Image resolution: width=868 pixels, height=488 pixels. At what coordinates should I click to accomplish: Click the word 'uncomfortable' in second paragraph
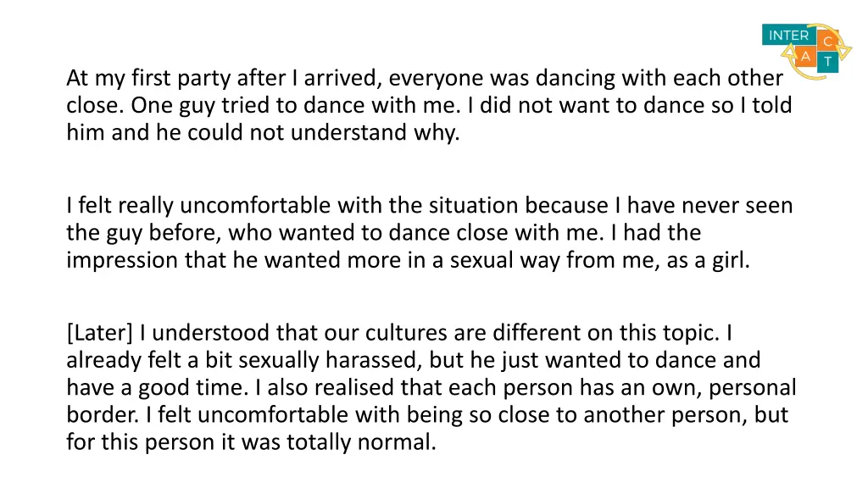tap(255, 205)
